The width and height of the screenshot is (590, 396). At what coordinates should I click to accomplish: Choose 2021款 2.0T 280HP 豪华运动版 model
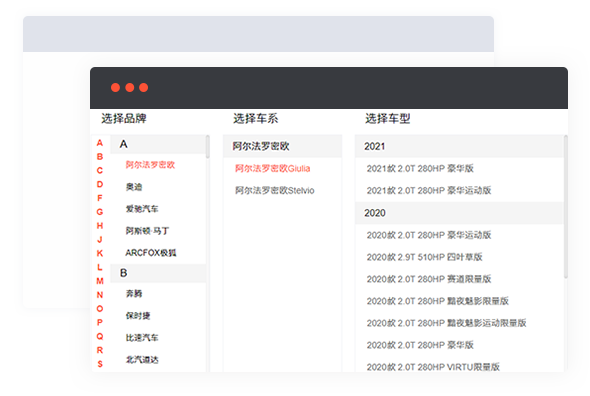[x=429, y=190]
